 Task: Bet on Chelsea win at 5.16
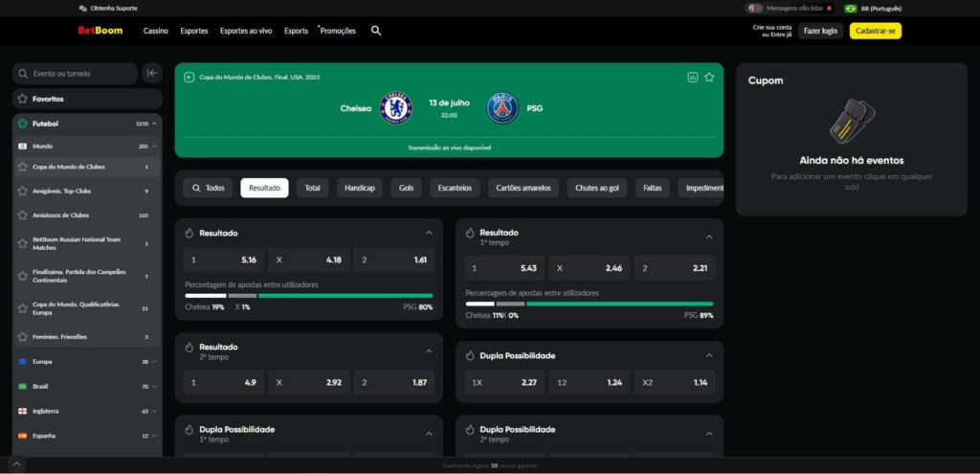click(224, 260)
